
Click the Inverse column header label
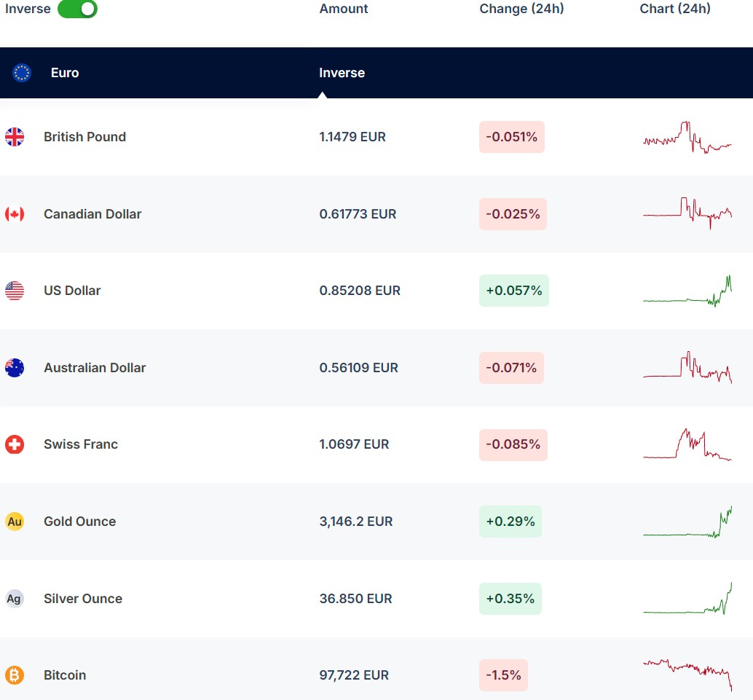pos(342,73)
